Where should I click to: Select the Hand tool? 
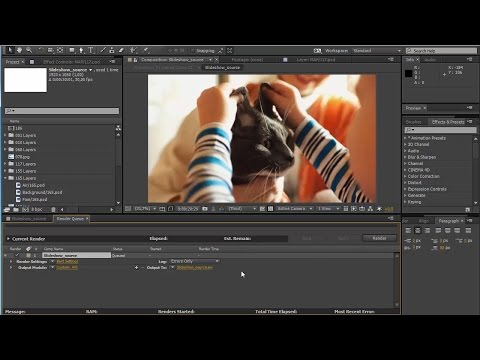tap(19, 50)
